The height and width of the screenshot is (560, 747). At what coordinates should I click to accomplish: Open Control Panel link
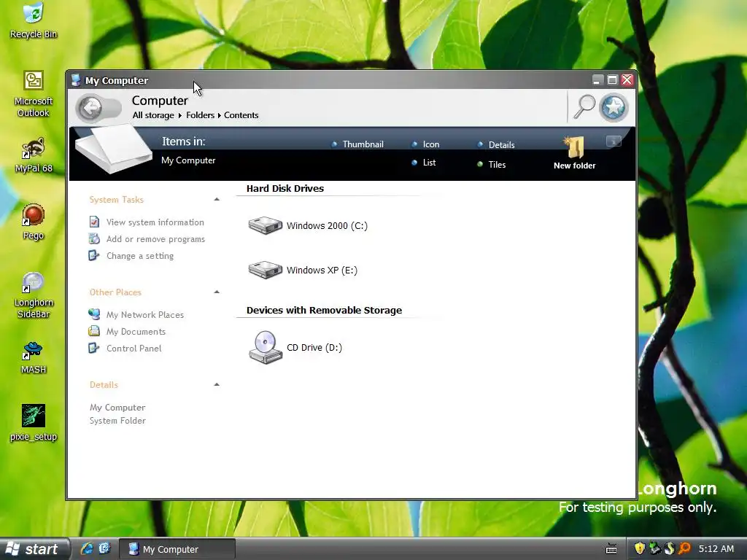coord(134,348)
